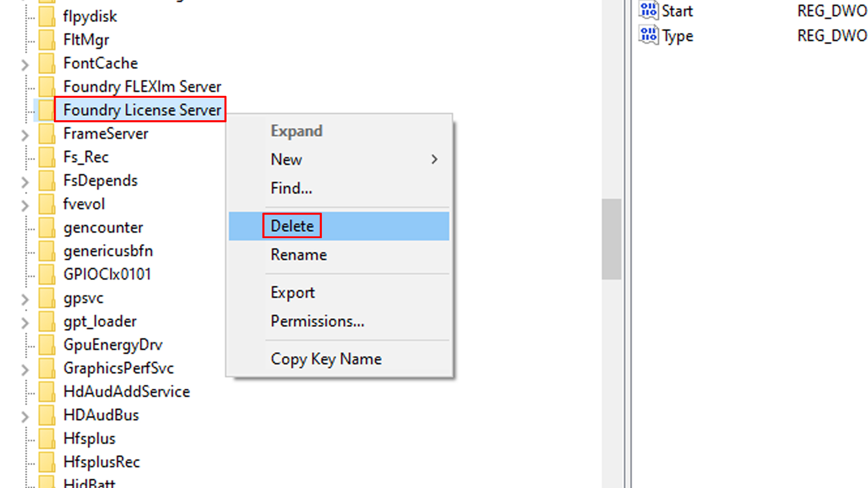
Task: Select Rename in the context menu
Action: (x=298, y=255)
